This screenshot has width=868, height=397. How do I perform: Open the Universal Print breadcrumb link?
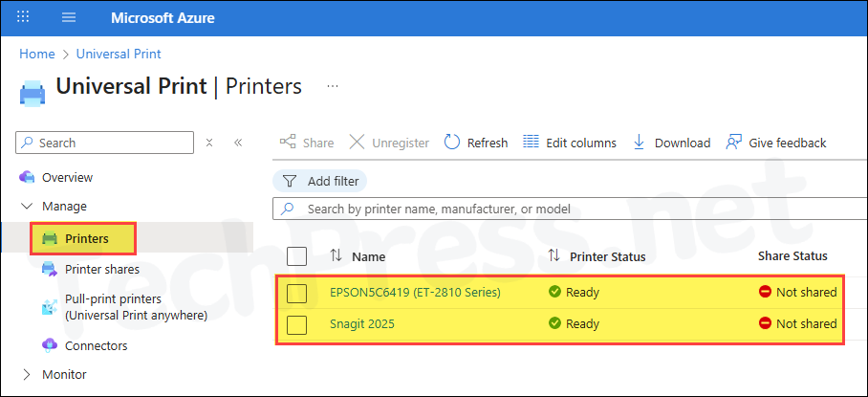pyautogui.click(x=119, y=54)
